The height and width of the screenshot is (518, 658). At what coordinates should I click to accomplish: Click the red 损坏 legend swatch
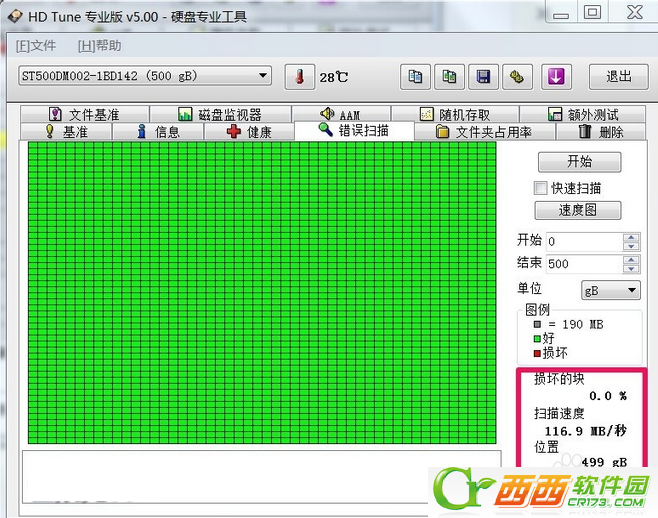(x=537, y=353)
